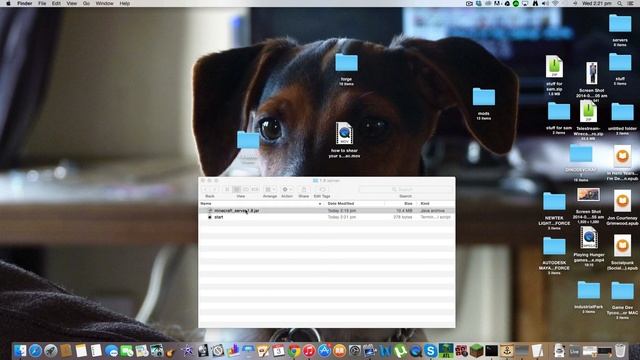Image resolution: width=640 pixels, height=360 pixels.
Task: Open App Store from the dock
Action: click(324, 350)
